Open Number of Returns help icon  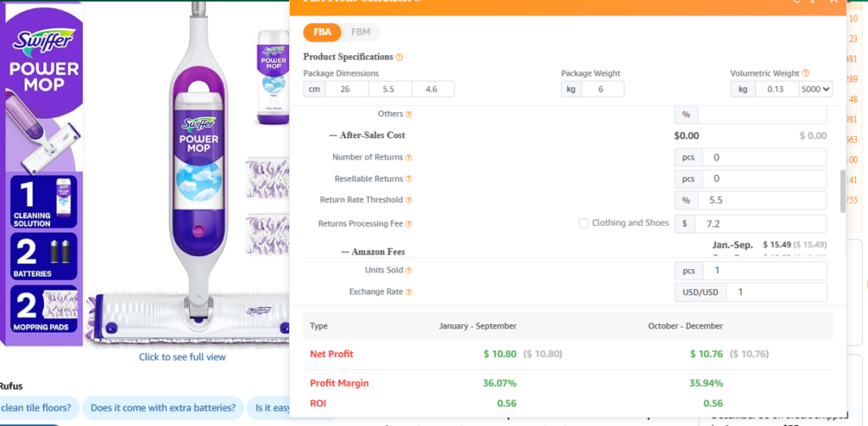coord(409,157)
